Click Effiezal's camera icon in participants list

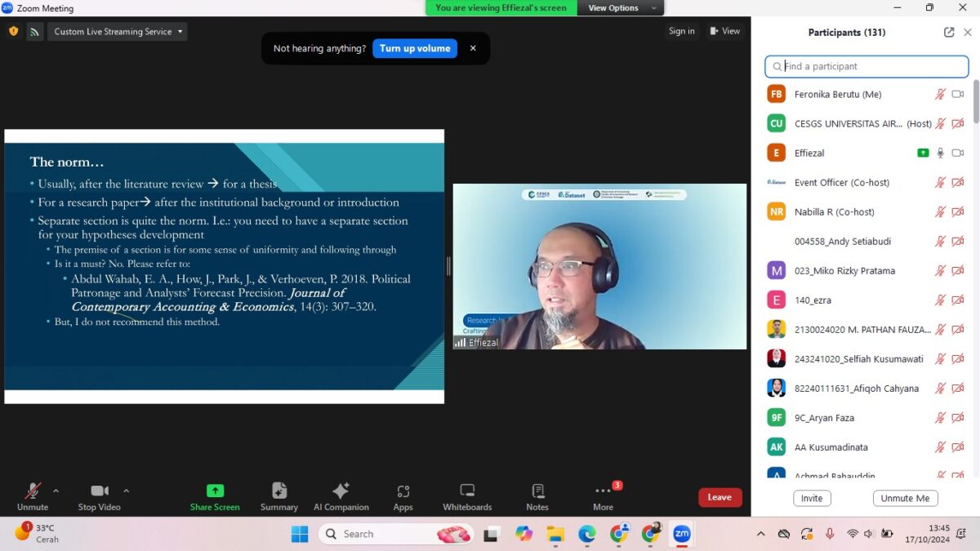click(958, 153)
